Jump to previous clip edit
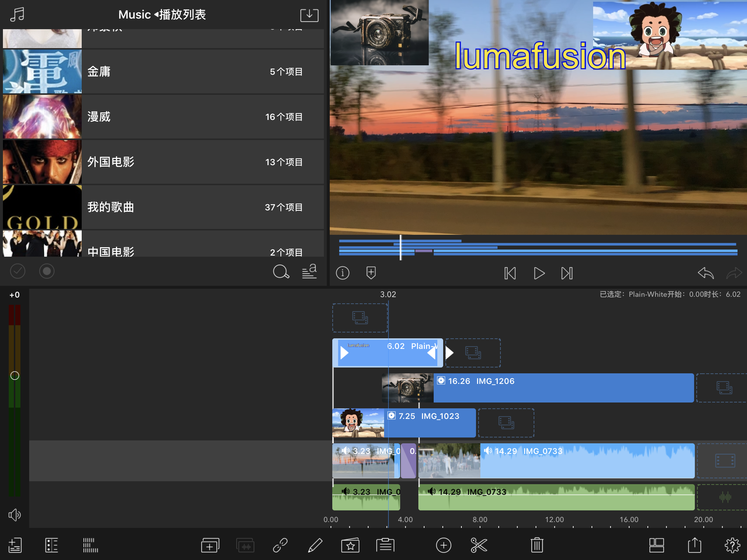Viewport: 747px width, 560px height. point(510,273)
